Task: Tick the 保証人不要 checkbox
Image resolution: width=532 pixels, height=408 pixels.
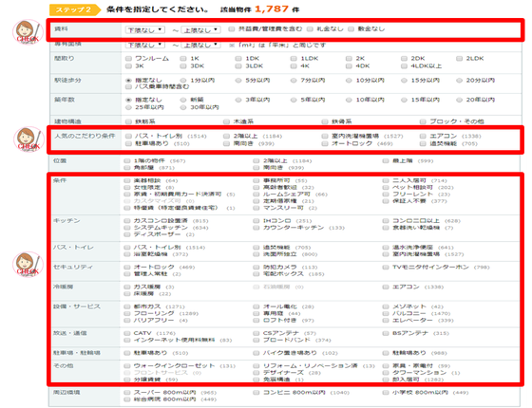Action: click(x=386, y=201)
